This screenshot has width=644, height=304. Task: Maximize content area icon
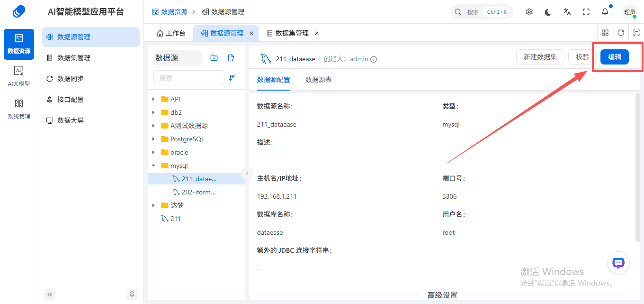pos(636,33)
